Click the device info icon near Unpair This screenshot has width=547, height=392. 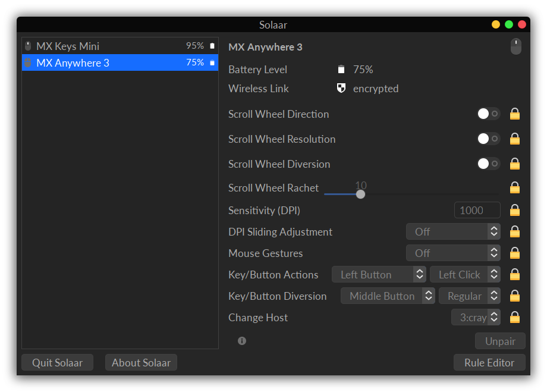click(x=242, y=341)
